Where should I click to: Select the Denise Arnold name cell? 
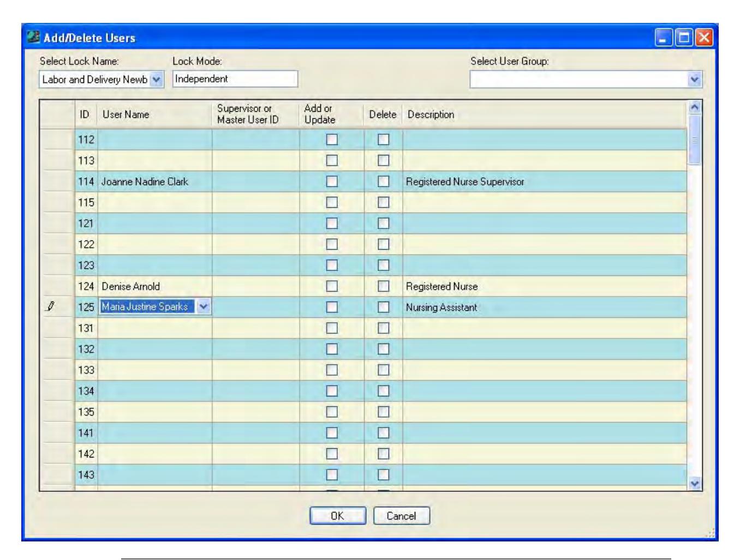tap(155, 286)
